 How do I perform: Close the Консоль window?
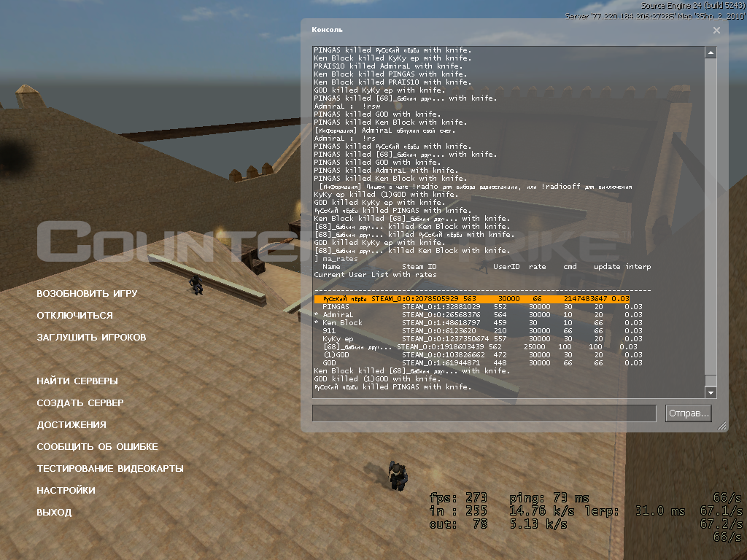point(716,30)
